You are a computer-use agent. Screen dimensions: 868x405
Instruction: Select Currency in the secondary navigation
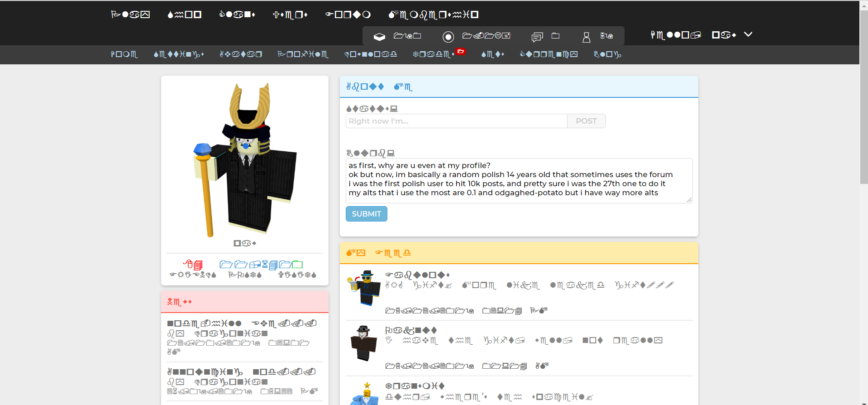click(549, 54)
